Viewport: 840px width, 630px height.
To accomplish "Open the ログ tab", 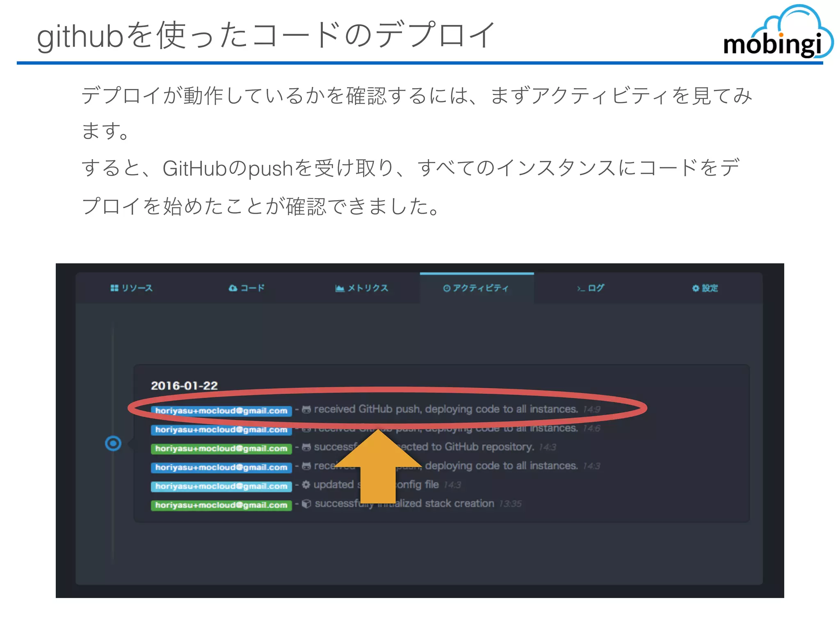I will point(591,288).
